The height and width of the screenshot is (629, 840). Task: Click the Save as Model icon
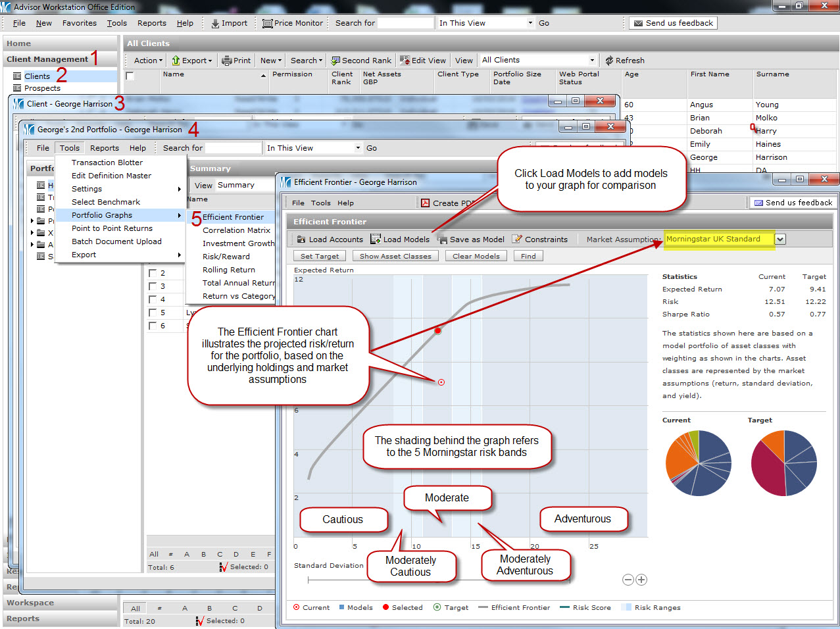click(x=443, y=239)
